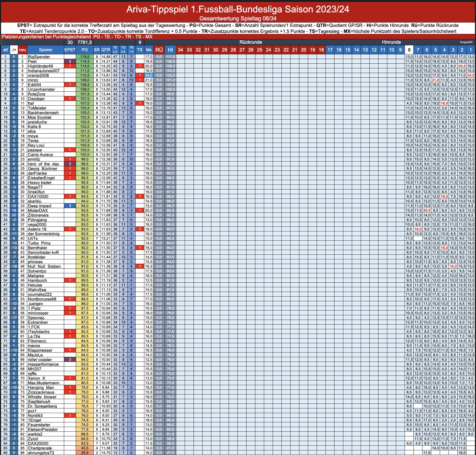Click player 'ahnungslos73'
The width and height of the screenshot is (476, 455).
click(x=41, y=453)
